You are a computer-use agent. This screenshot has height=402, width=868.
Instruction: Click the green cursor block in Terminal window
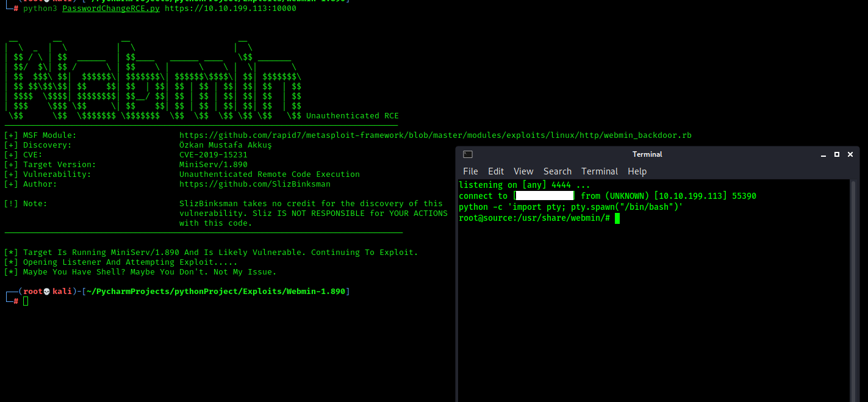[x=617, y=218]
